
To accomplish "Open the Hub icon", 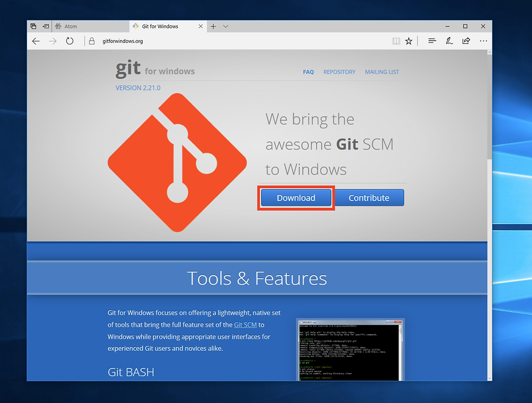I will 432,41.
